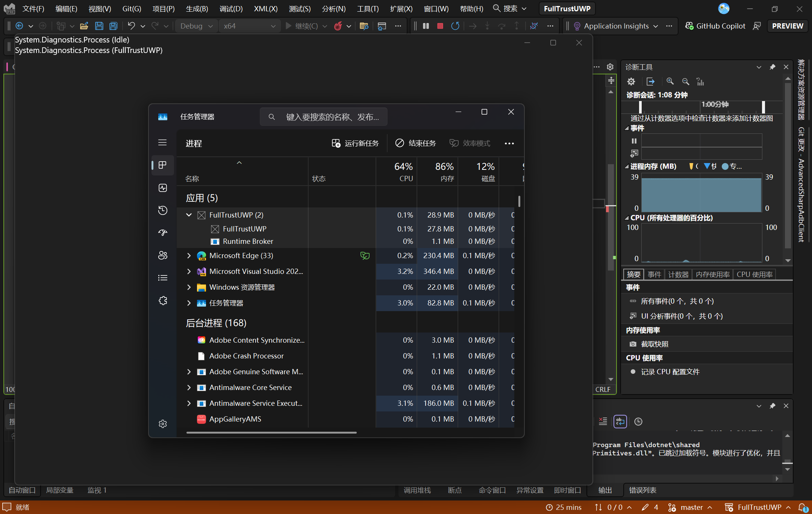Zoom in the Diagnostic Tools timeline
The image size is (812, 514).
click(x=670, y=82)
